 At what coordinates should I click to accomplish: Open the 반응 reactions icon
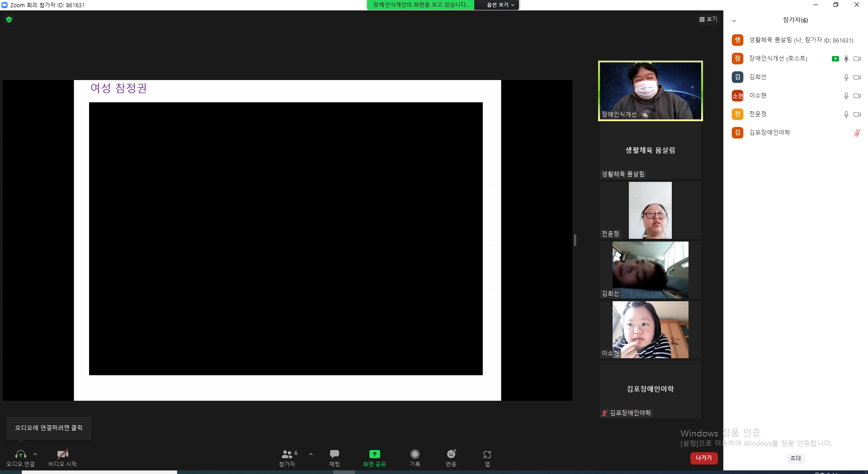pyautogui.click(x=451, y=454)
